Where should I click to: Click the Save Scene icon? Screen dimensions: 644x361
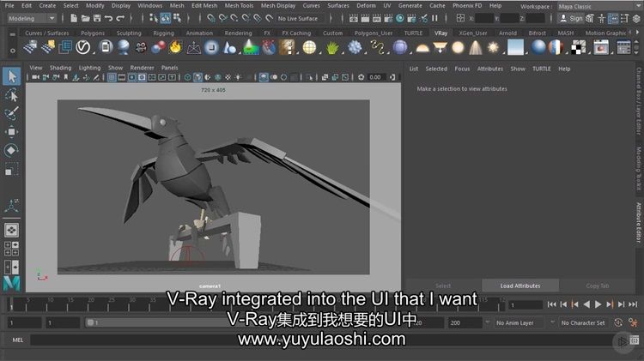(x=97, y=18)
